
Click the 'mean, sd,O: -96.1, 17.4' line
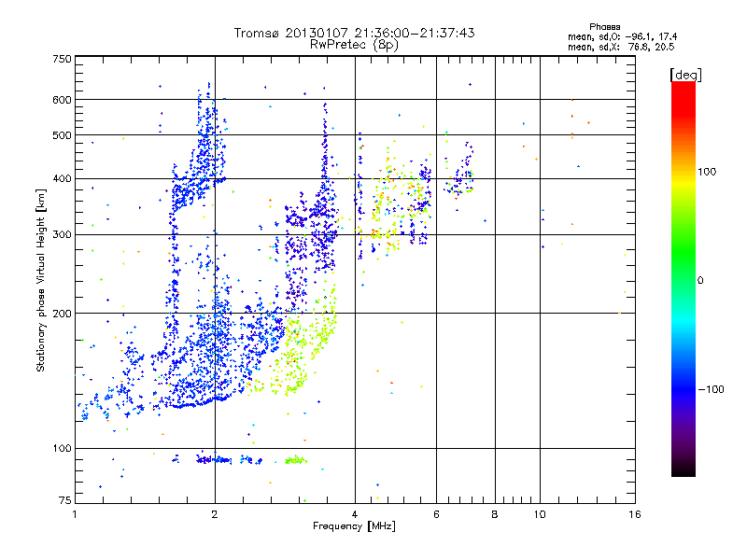click(622, 36)
